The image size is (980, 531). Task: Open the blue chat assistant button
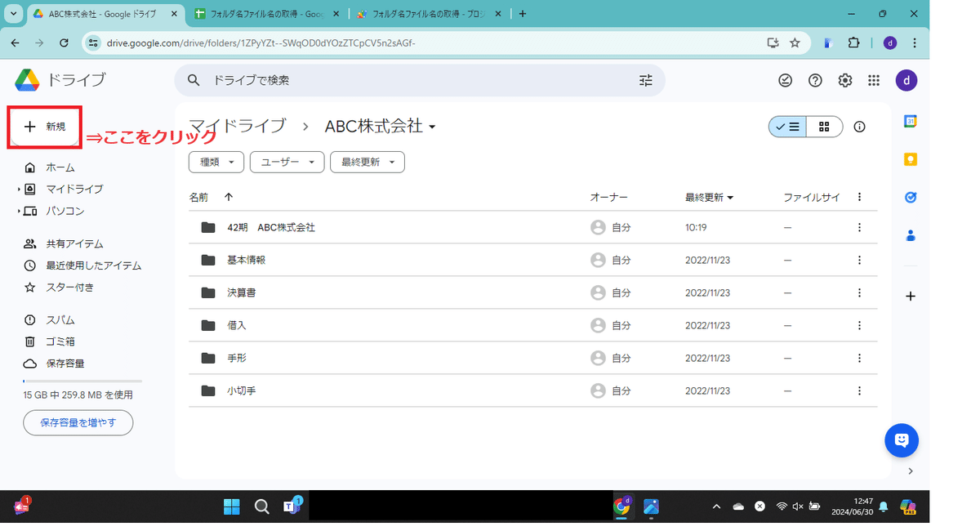coord(902,440)
